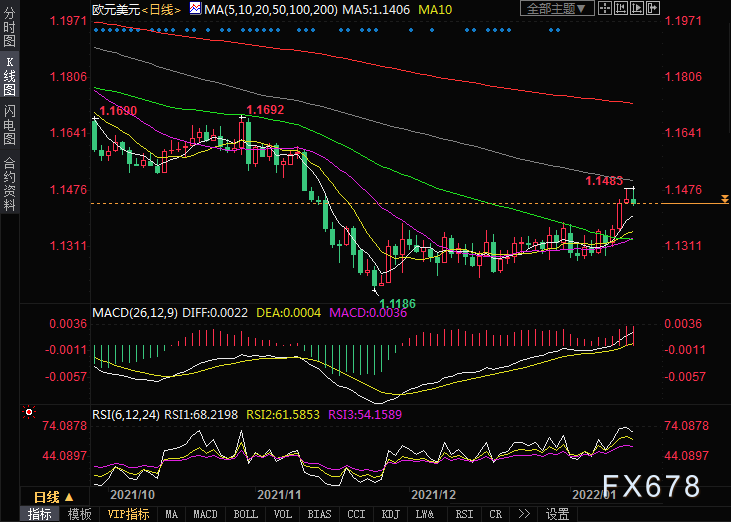Viewport: 731px width, 522px height.
Task: Click the 欧元美元 symbol title
Action: pyautogui.click(x=116, y=9)
